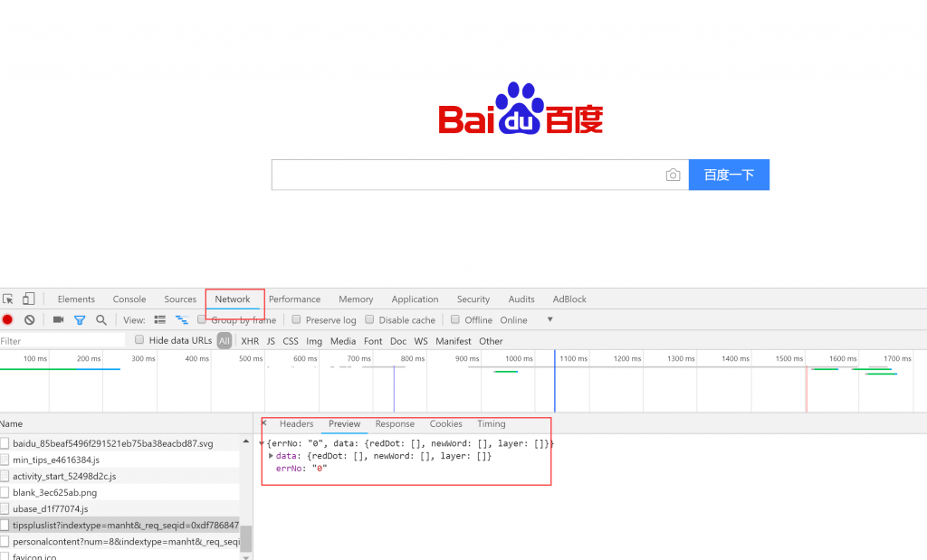
Task: Click the request list scroll up arrow
Action: 246,441
